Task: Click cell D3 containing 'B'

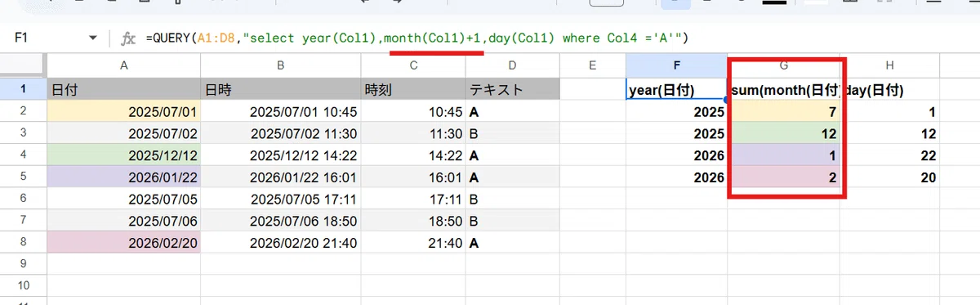Action: click(512, 133)
